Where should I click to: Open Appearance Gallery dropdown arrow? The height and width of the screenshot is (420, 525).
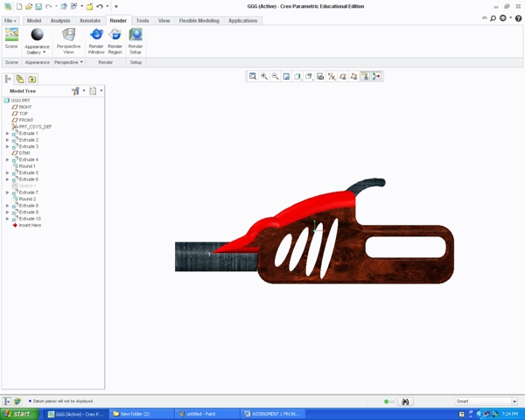pos(45,52)
